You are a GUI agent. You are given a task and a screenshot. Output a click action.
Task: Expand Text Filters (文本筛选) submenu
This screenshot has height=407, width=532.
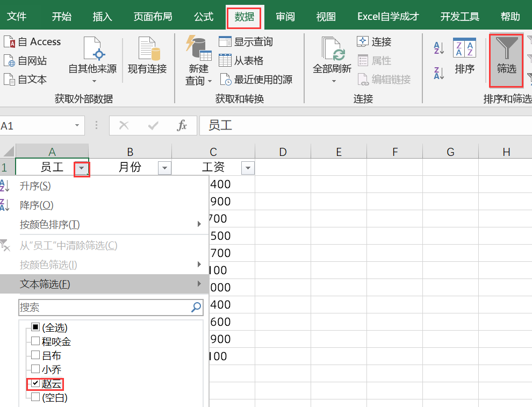104,284
